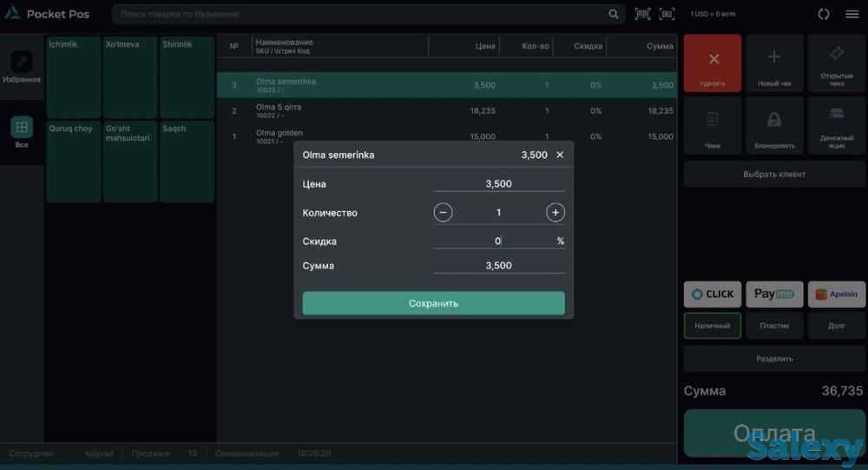The height and width of the screenshot is (470, 868).
Task: Create a new receipt with Новый чек
Action: (774, 63)
